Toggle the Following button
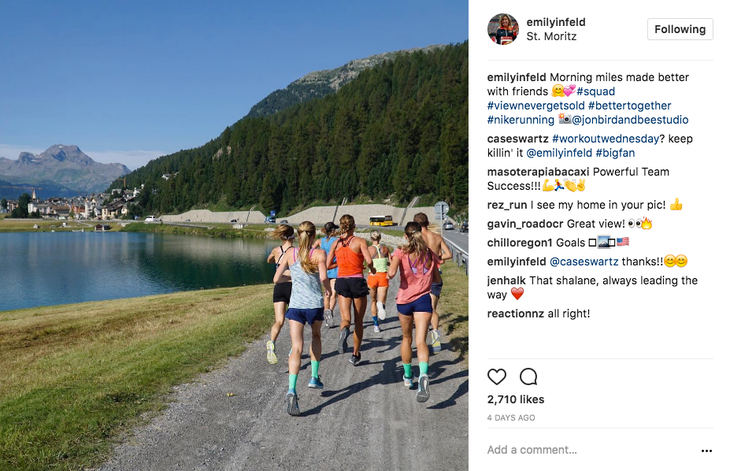The image size is (730, 471). (680, 29)
